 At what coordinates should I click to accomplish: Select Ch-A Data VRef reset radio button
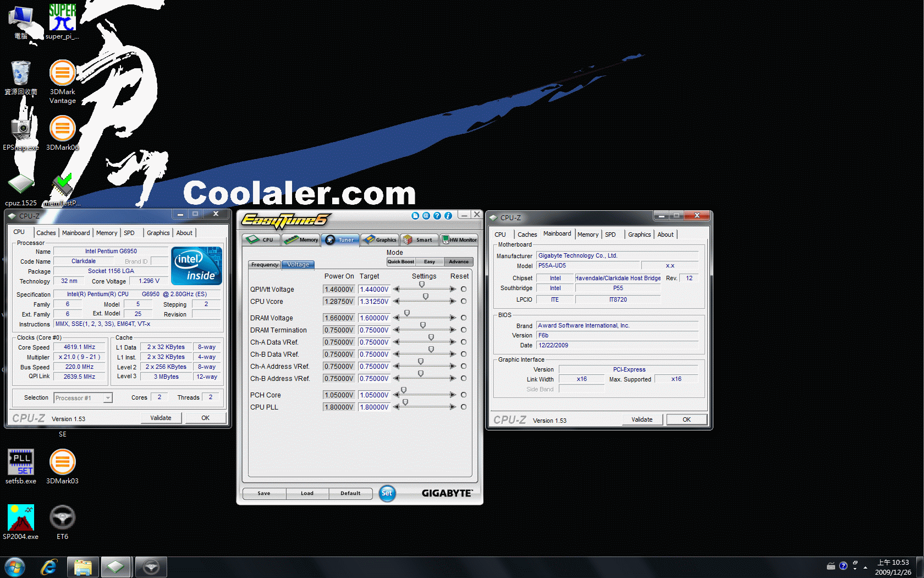pyautogui.click(x=464, y=342)
